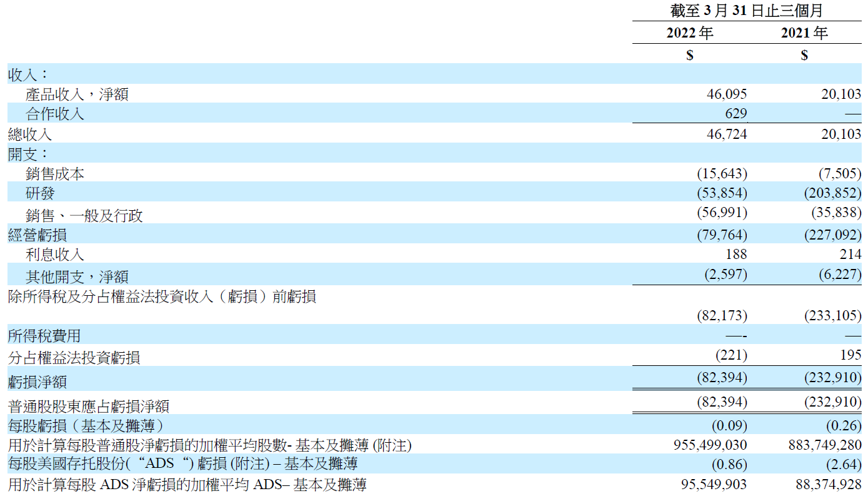Select the value 188

click(x=736, y=254)
